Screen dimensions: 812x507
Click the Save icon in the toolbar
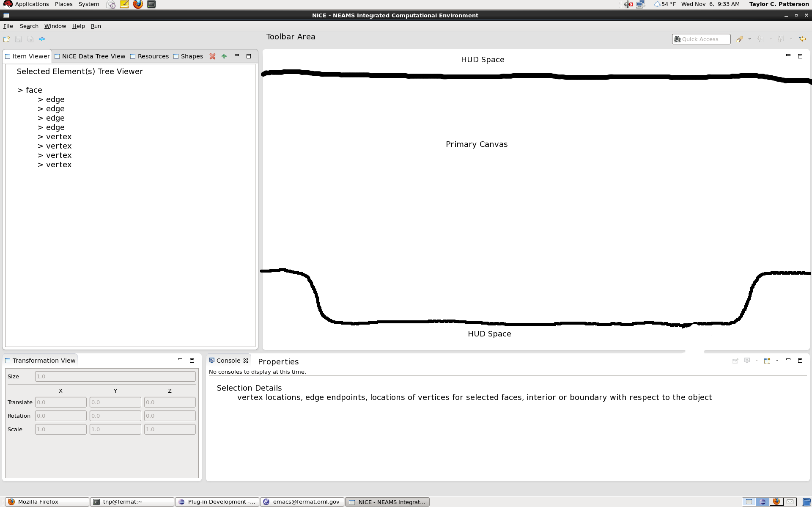click(18, 39)
